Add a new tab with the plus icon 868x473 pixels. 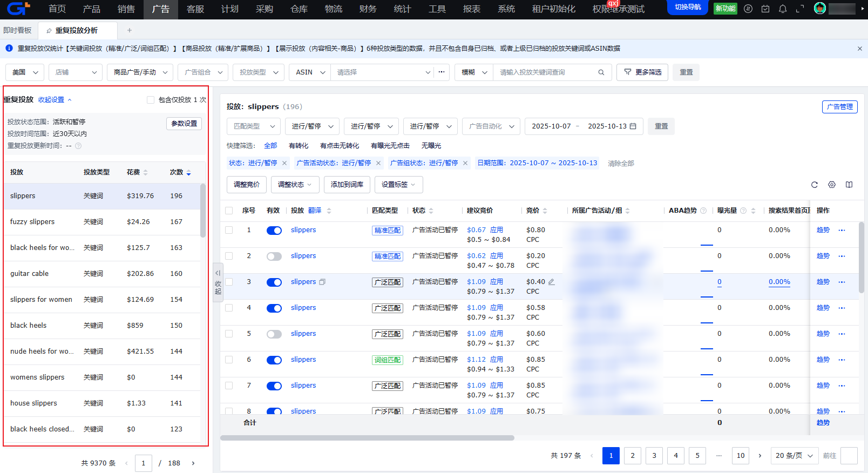click(130, 30)
